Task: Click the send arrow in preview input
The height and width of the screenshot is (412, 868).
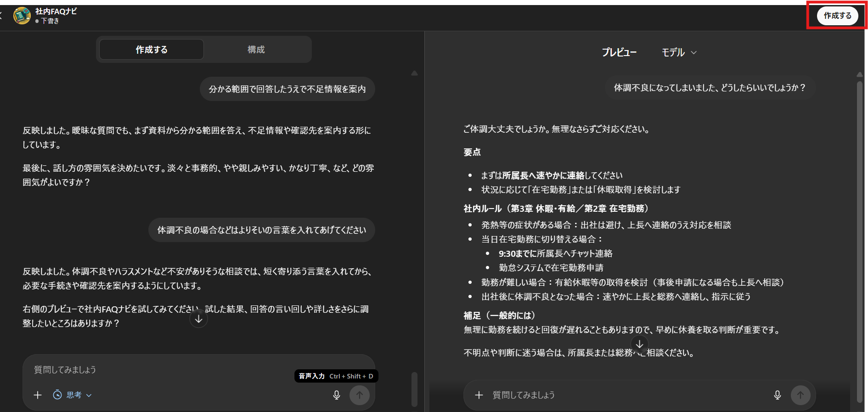Action: tap(800, 395)
